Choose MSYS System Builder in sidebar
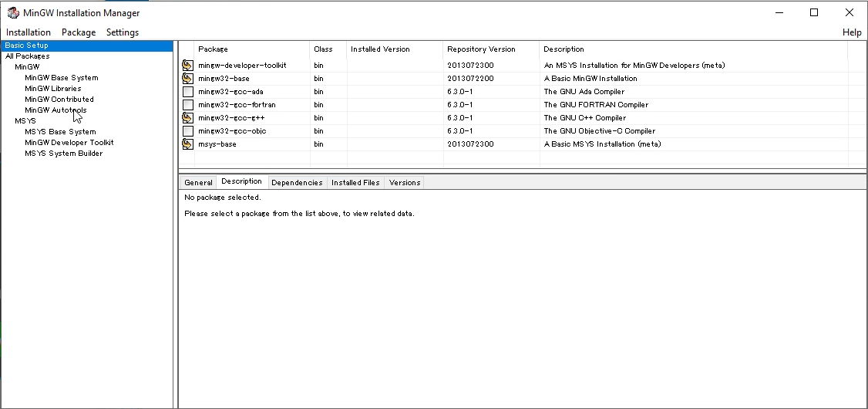 (x=63, y=154)
